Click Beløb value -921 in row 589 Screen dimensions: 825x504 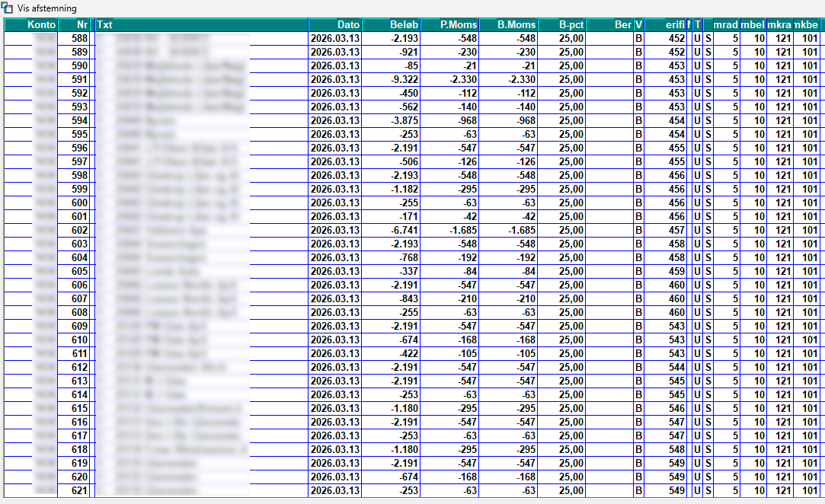409,52
